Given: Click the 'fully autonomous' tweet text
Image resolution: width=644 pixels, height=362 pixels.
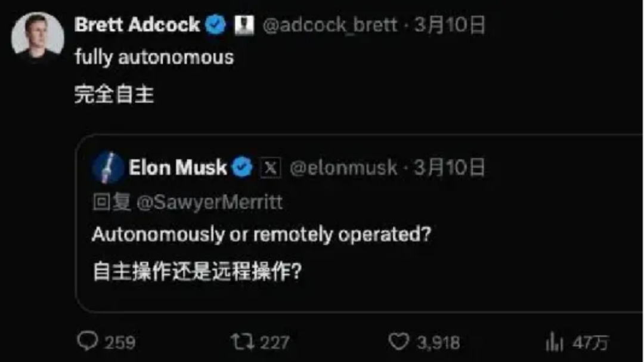Looking at the screenshot, I should 154,57.
